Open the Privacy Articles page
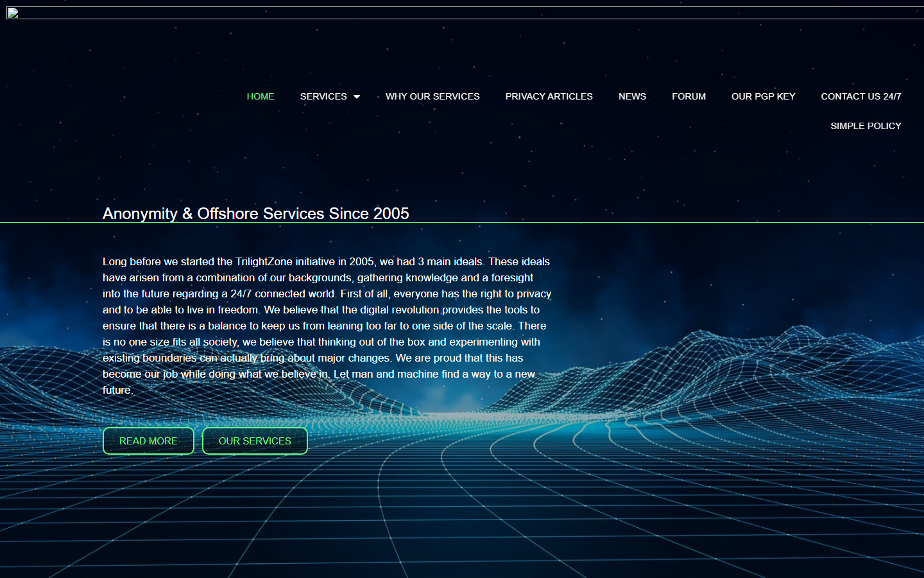 (x=549, y=96)
